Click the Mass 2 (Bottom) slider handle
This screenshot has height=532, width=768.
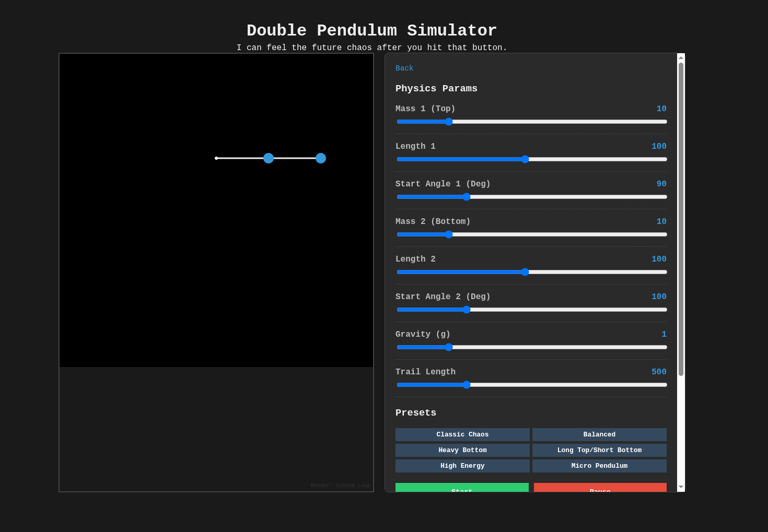click(449, 234)
